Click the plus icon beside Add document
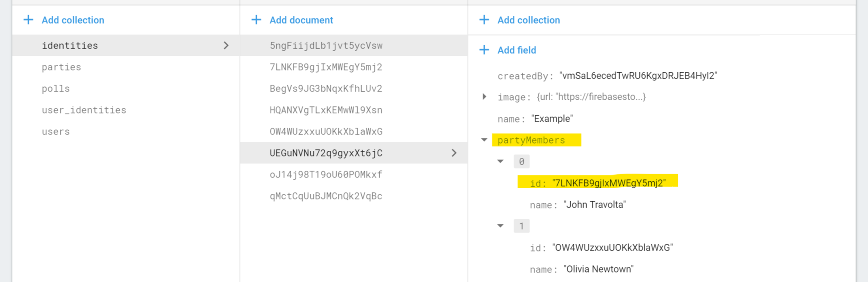The width and height of the screenshot is (868, 282). (256, 20)
